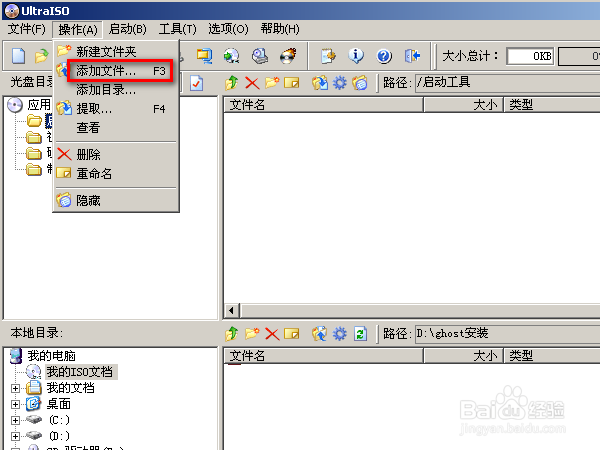
Task: Click hide icon in ISO panel toolbar
Action: [x=360, y=83]
